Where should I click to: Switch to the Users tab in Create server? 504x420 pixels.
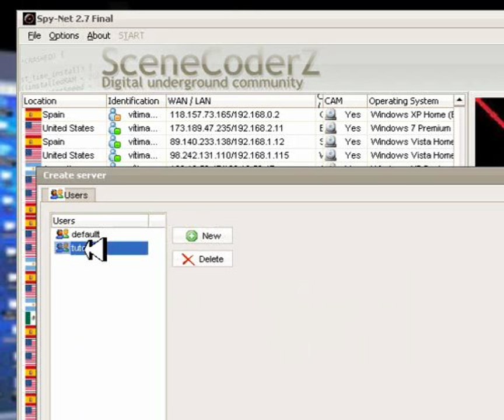tap(69, 195)
